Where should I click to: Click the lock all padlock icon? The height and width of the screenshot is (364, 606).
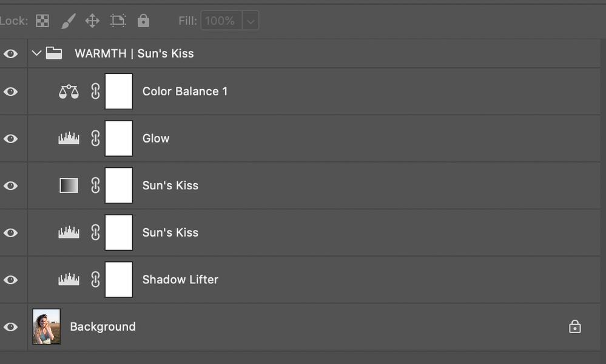coord(143,21)
